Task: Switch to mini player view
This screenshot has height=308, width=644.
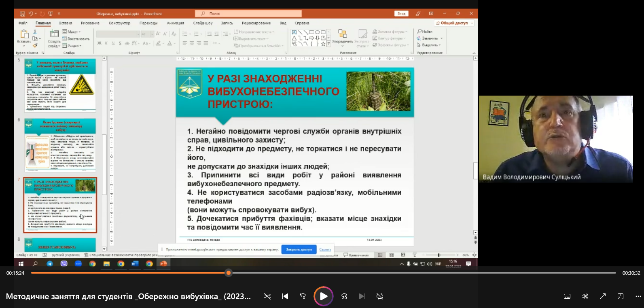Action: pyautogui.click(x=621, y=296)
